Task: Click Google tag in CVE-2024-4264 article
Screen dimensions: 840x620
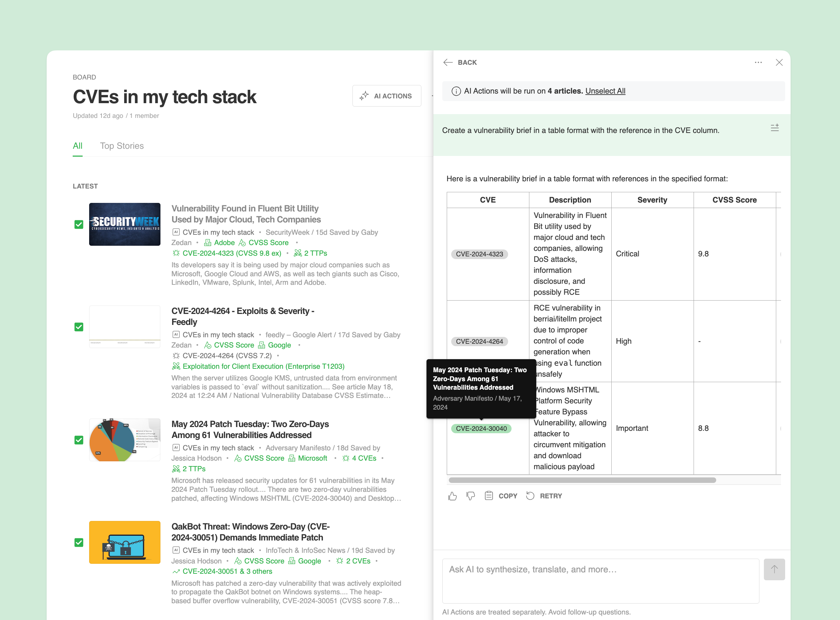Action: (x=275, y=345)
